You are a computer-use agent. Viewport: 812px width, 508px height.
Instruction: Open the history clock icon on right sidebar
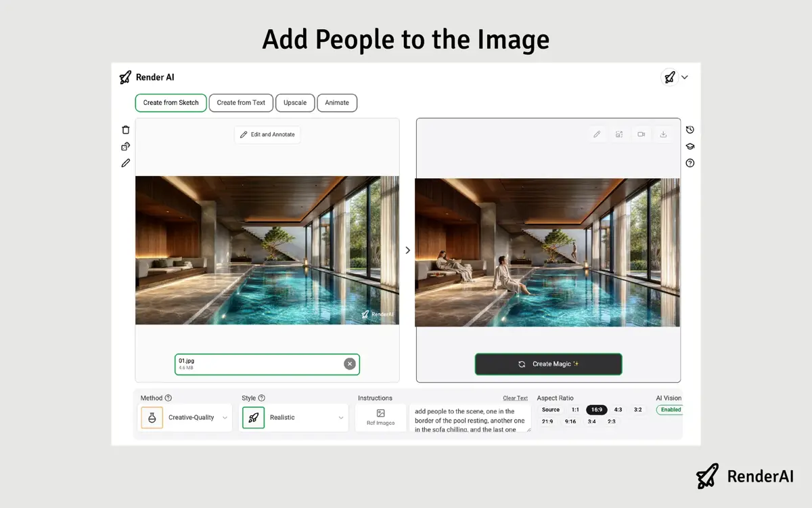[690, 130]
